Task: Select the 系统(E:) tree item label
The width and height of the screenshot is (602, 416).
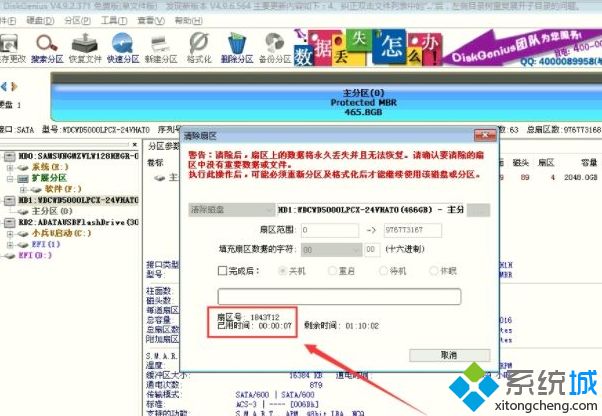Action: pos(50,167)
